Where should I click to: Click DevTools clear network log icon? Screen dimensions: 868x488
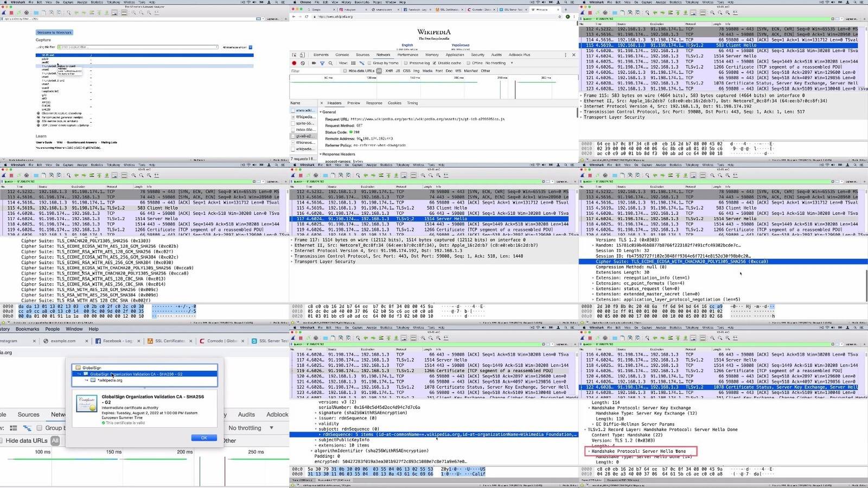click(x=303, y=63)
